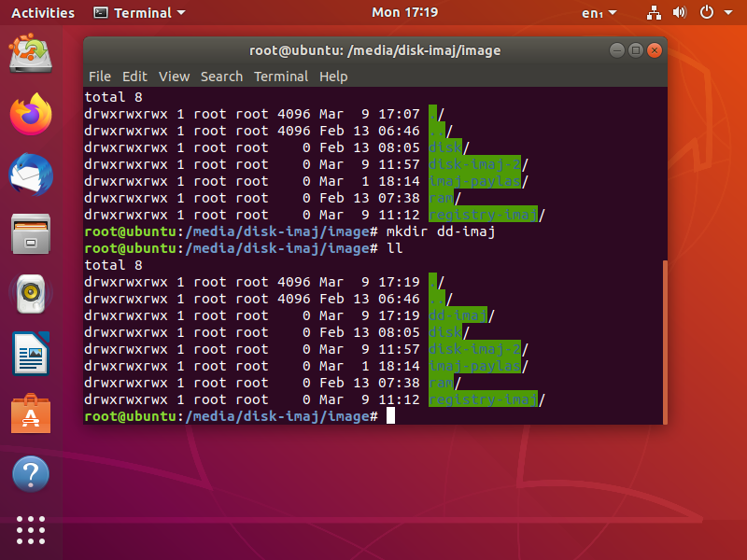
Task: Open the File menu in the terminal
Action: point(100,77)
